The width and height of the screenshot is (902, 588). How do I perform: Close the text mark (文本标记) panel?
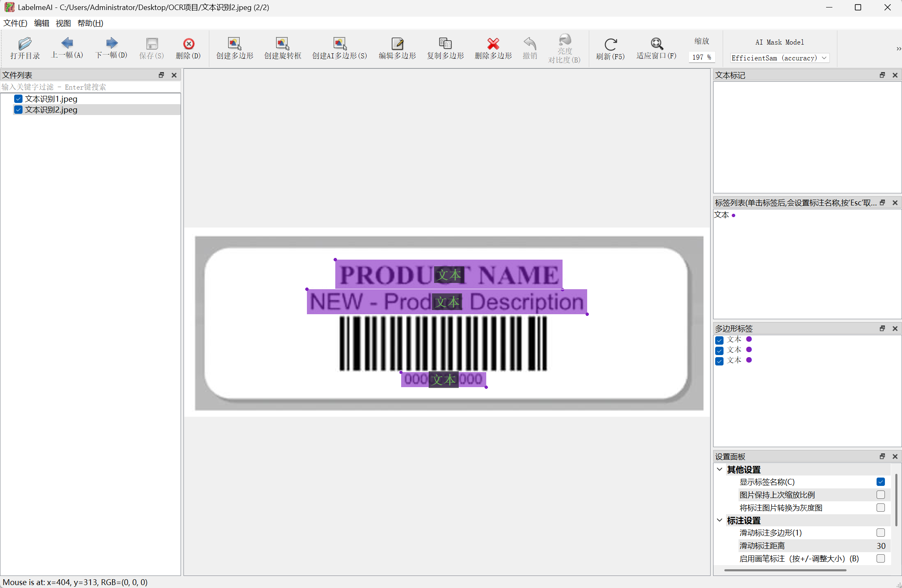(x=895, y=75)
